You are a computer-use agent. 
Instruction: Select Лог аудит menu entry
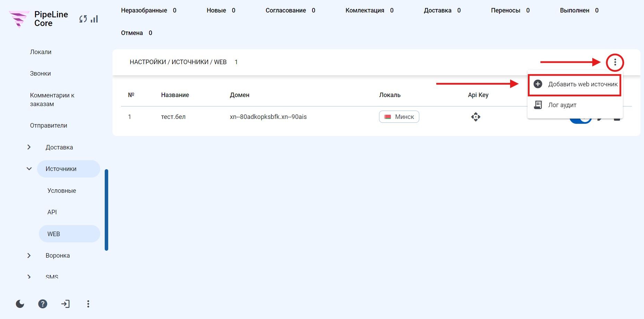(x=575, y=105)
